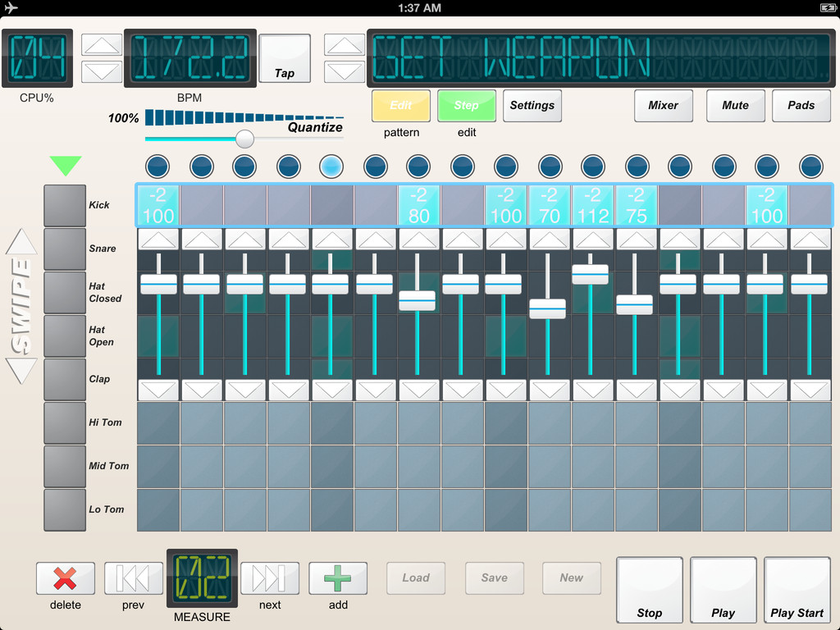Toggle the second Kick step cell
This screenshot has height=630, width=840.
tap(202, 205)
